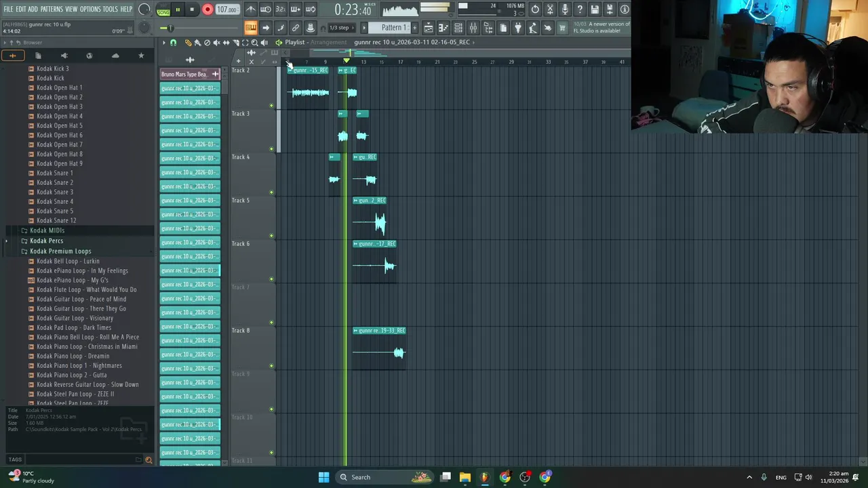
Task: Open the content shop cart icon
Action: 563,28
